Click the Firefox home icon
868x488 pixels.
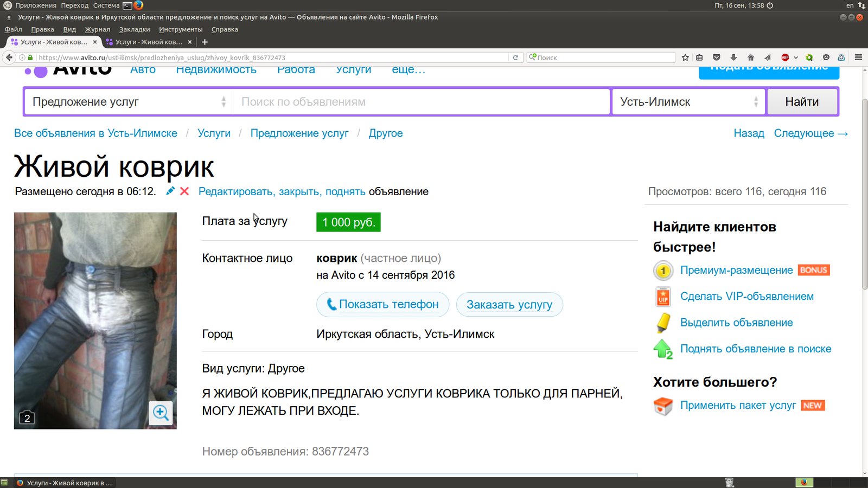coord(751,57)
